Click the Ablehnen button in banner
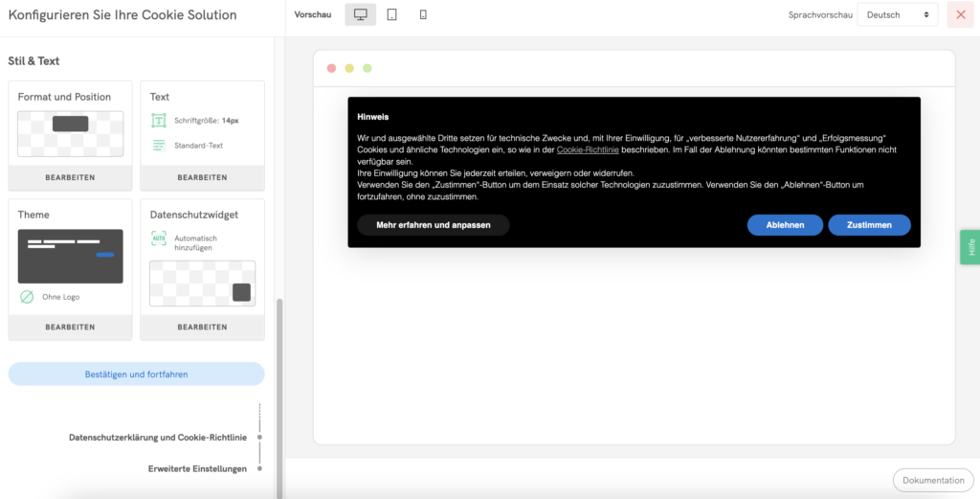Screen dimensions: 980x499 (x=785, y=225)
